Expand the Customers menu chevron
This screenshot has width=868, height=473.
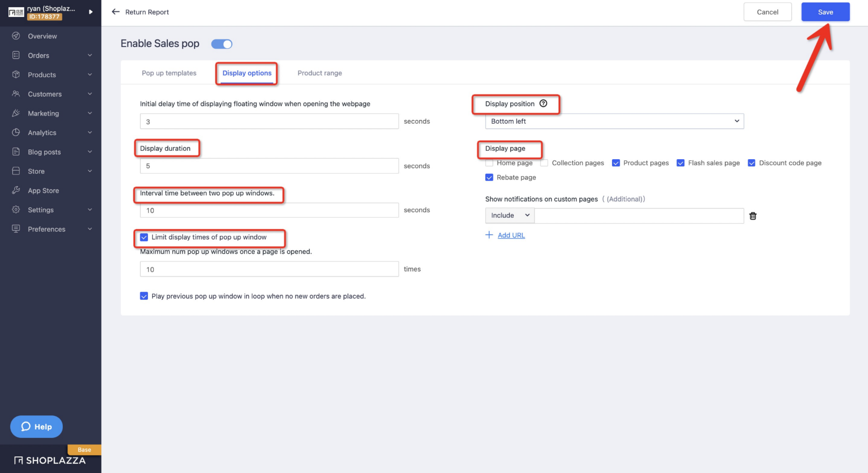[x=90, y=94]
